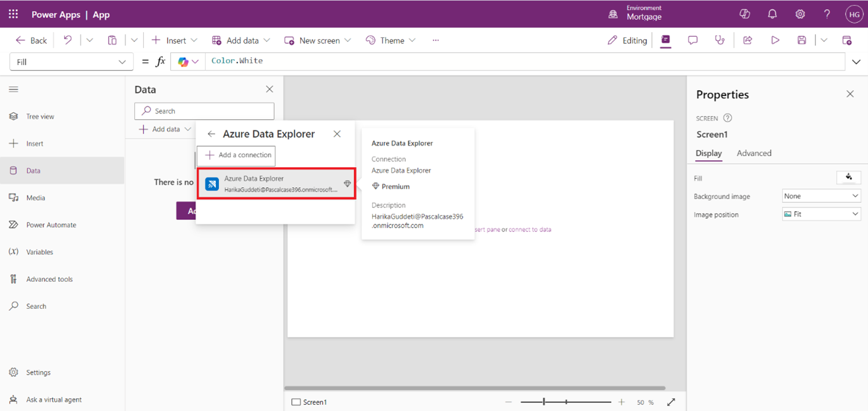Open the Fill color picker swatch

click(848, 178)
